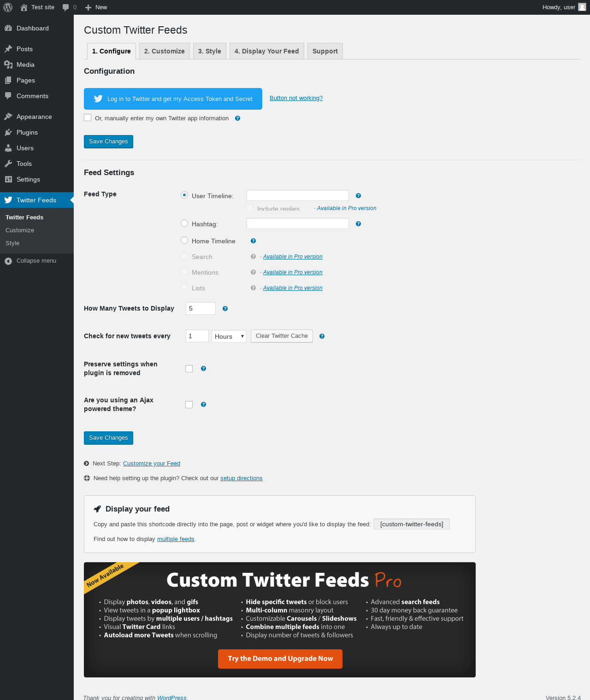Select the Hashtag radio button

pyautogui.click(x=184, y=223)
